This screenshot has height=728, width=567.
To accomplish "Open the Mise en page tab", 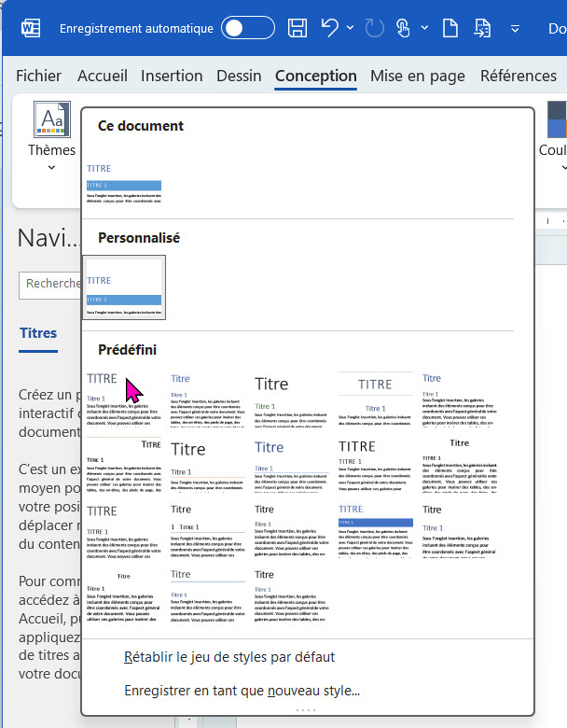I will point(418,76).
